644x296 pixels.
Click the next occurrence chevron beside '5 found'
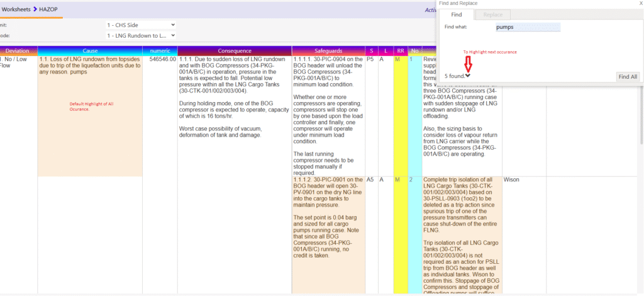[468, 76]
